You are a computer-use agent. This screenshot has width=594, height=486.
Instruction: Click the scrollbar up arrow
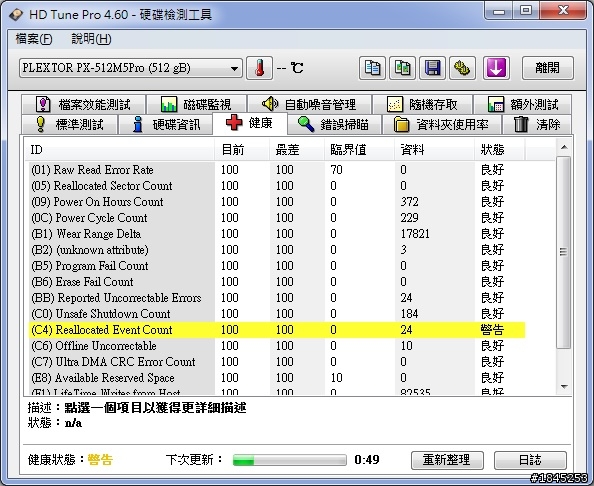[x=564, y=147]
